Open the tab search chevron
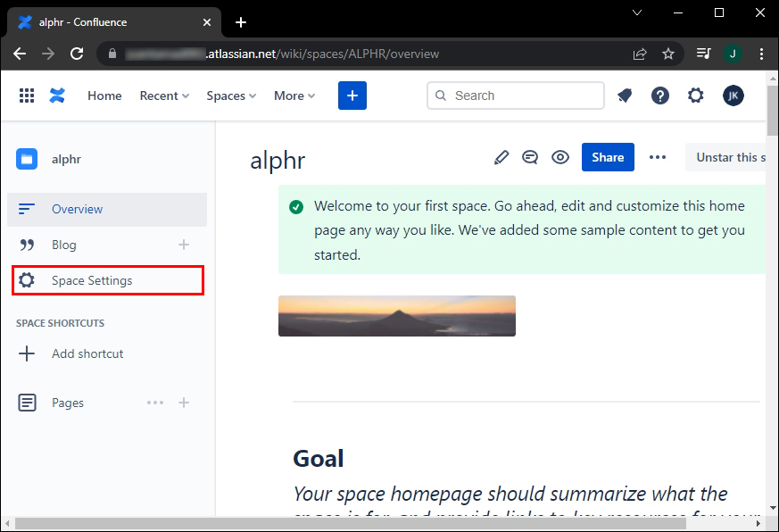This screenshot has height=532, width=779. click(637, 12)
